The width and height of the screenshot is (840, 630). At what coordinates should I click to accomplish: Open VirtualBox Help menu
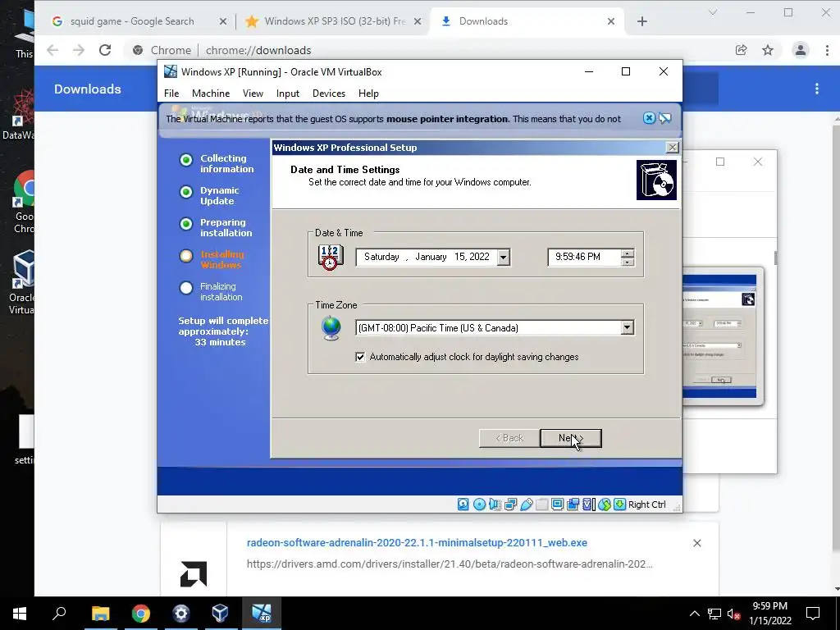[x=368, y=94]
